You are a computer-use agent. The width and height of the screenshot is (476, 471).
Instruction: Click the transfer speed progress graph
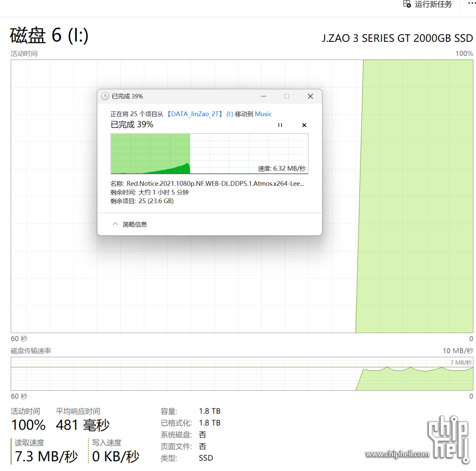(x=209, y=154)
